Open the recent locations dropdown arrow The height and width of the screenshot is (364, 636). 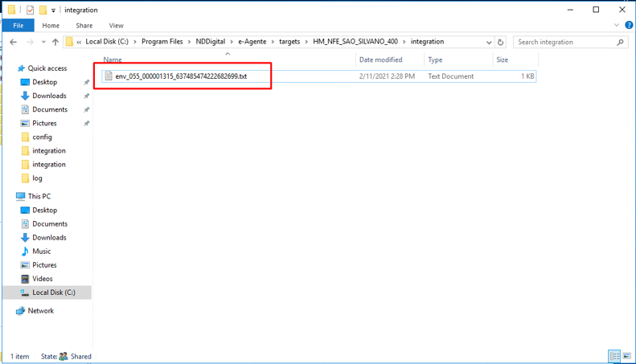43,42
